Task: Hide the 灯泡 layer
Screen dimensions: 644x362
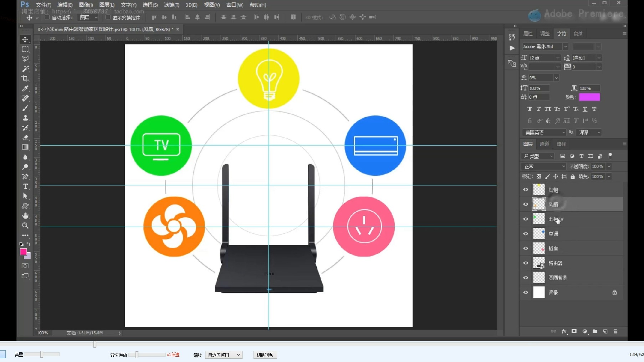Action: pos(526,190)
